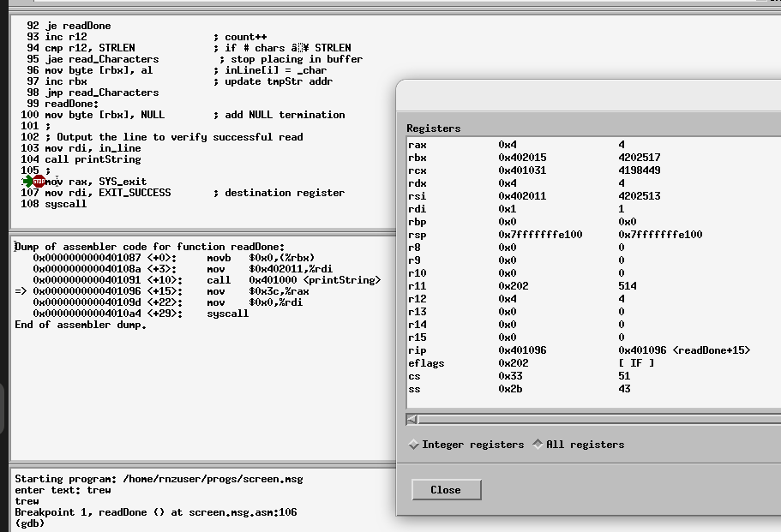Click the 'readDone:' label on line 99
This screenshot has height=532, width=781.
click(72, 104)
